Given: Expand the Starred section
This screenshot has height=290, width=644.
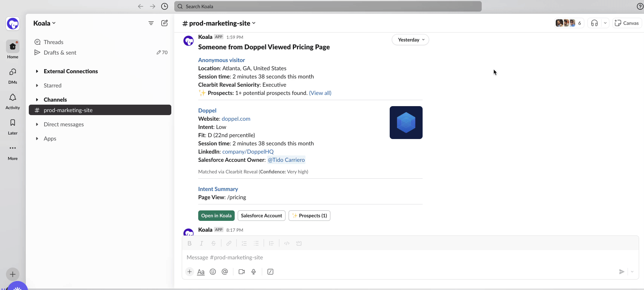Looking at the screenshot, I should point(37,86).
